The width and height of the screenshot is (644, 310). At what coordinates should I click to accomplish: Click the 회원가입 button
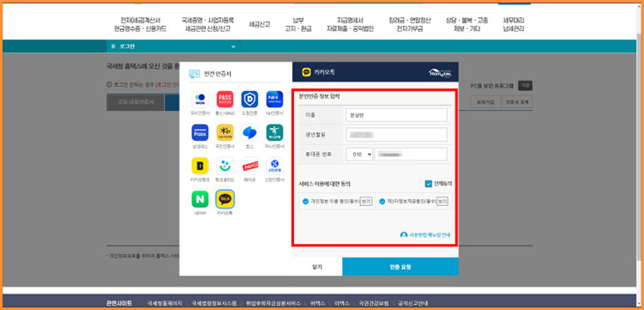click(x=485, y=101)
